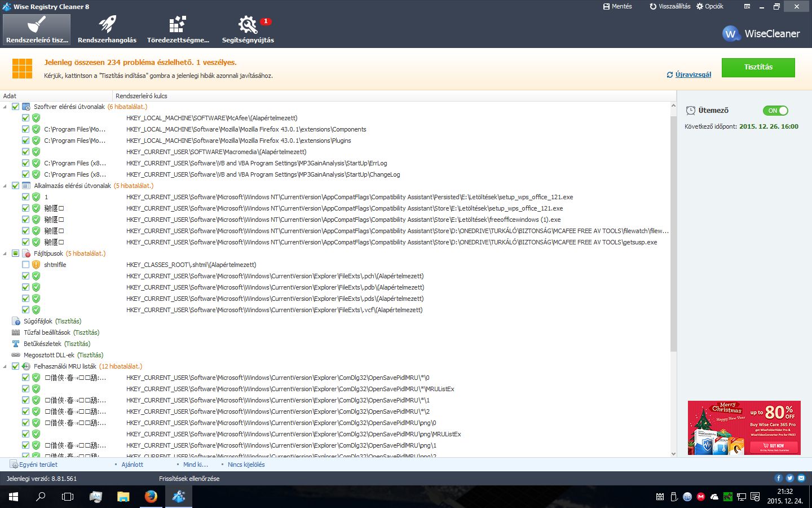Screen dimensions: 812x508
Task: Click Egyéni terület selection option
Action: (34, 465)
